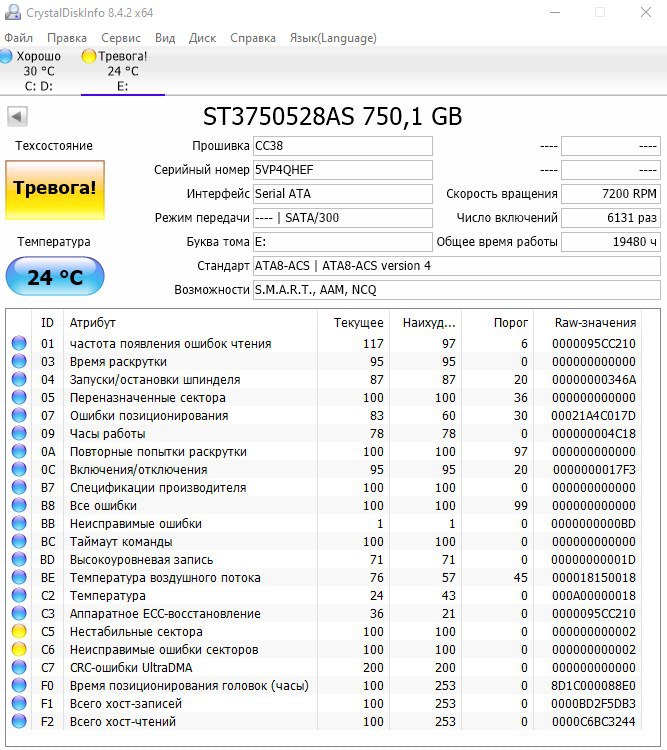This screenshot has height=750, width=667.
Task: Select row Температура воздушного потока
Action: [x=324, y=577]
